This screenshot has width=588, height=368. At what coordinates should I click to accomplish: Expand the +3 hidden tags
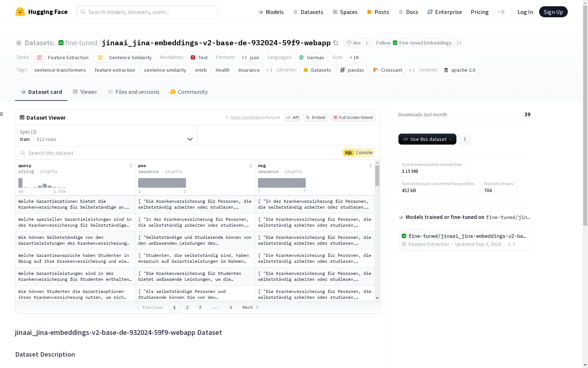269,70
